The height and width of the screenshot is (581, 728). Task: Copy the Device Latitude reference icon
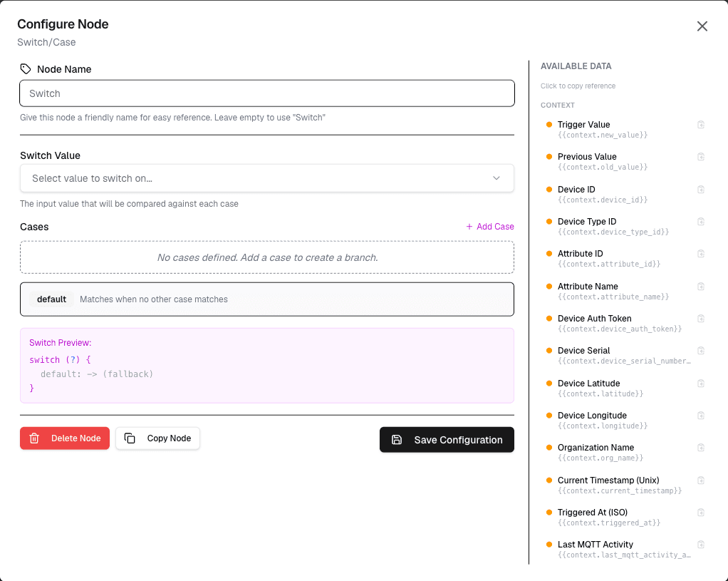[701, 383]
